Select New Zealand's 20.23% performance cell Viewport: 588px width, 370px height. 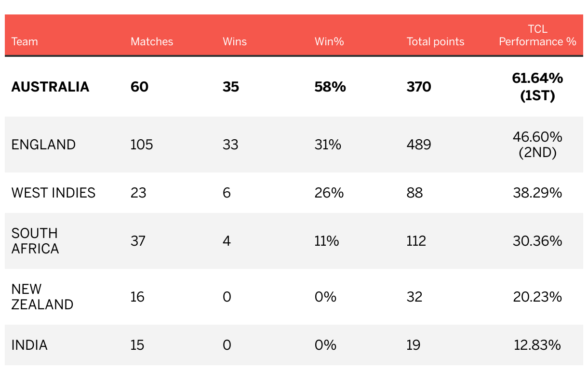point(537,297)
